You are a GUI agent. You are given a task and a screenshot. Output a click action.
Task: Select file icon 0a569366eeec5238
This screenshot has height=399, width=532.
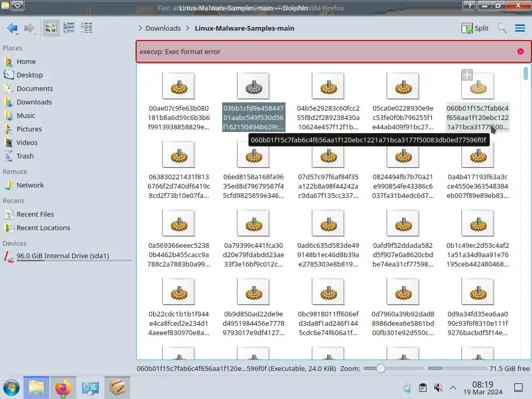point(179,223)
